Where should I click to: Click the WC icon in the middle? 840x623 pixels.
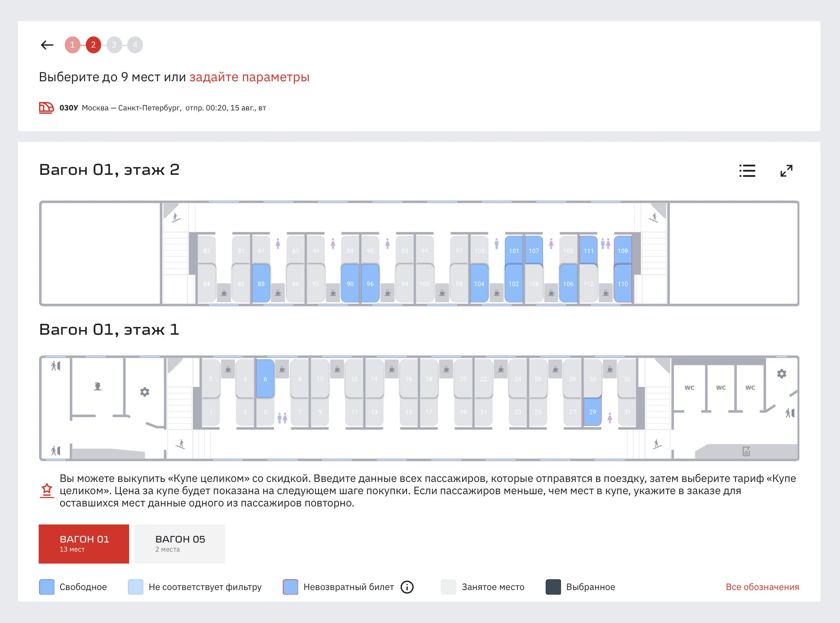(x=720, y=388)
